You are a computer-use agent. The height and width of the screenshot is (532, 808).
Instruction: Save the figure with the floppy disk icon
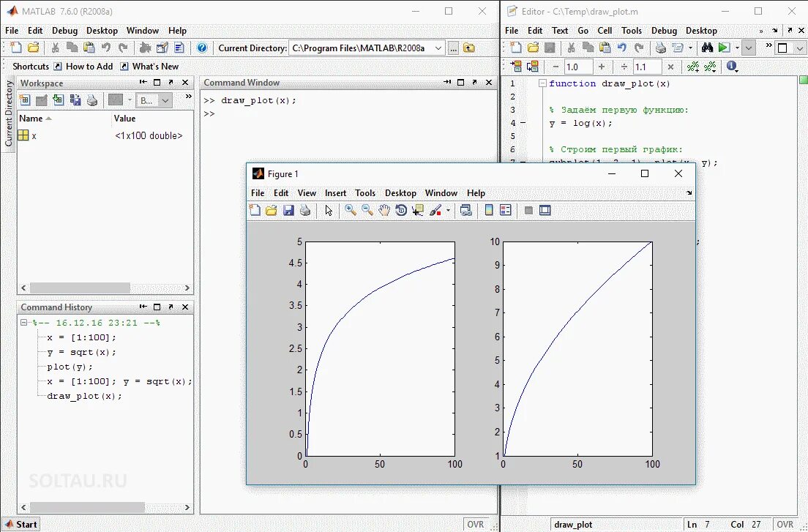(x=288, y=210)
